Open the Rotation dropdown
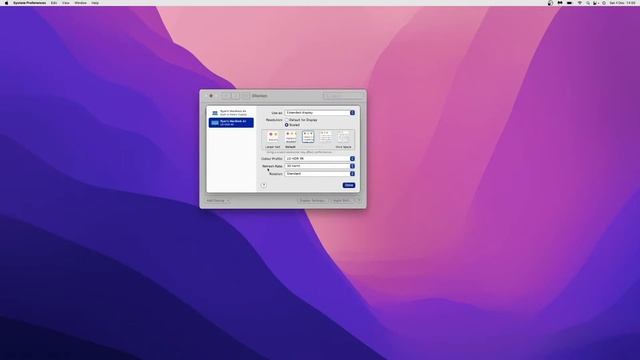640x360 pixels. (x=320, y=174)
